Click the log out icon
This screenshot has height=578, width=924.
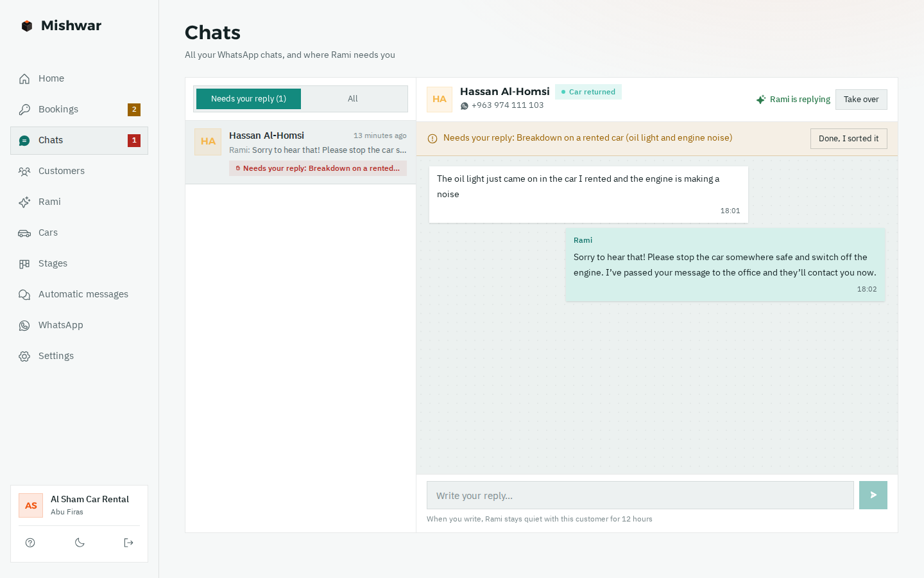click(x=128, y=543)
